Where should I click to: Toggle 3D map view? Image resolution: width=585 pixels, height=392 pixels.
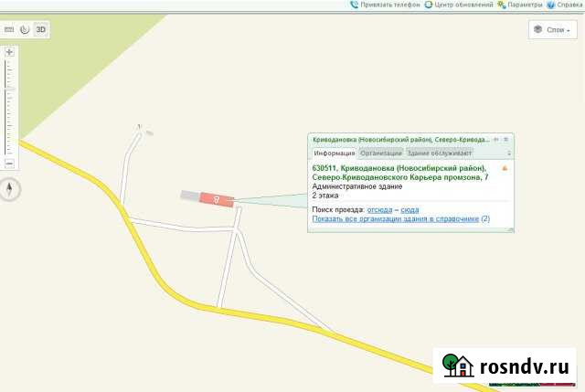(40, 29)
